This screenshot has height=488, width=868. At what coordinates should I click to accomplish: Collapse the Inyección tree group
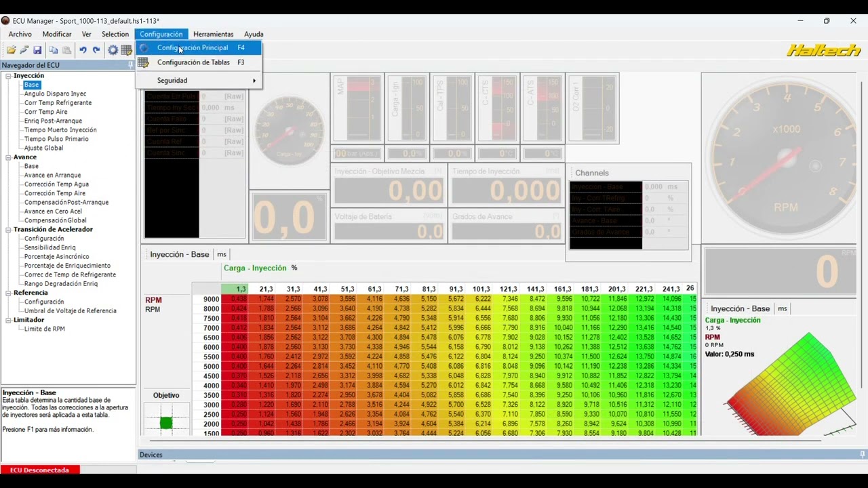pyautogui.click(x=9, y=76)
